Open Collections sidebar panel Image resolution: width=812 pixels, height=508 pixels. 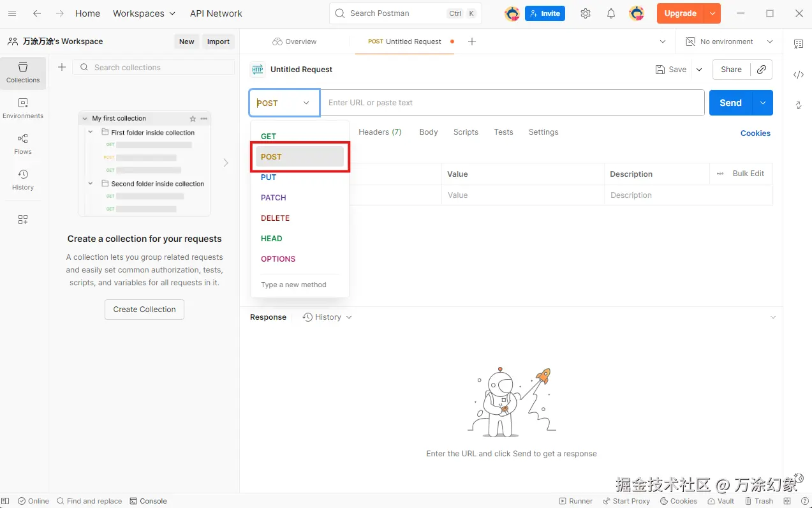click(23, 73)
